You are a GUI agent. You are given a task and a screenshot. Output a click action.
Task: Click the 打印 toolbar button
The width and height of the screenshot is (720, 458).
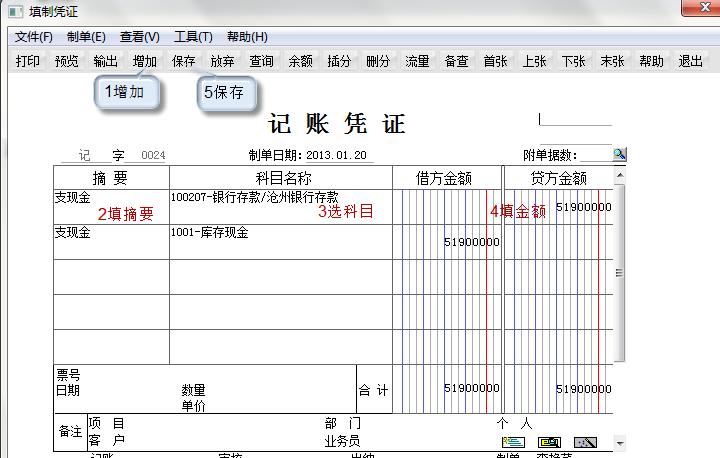28,61
